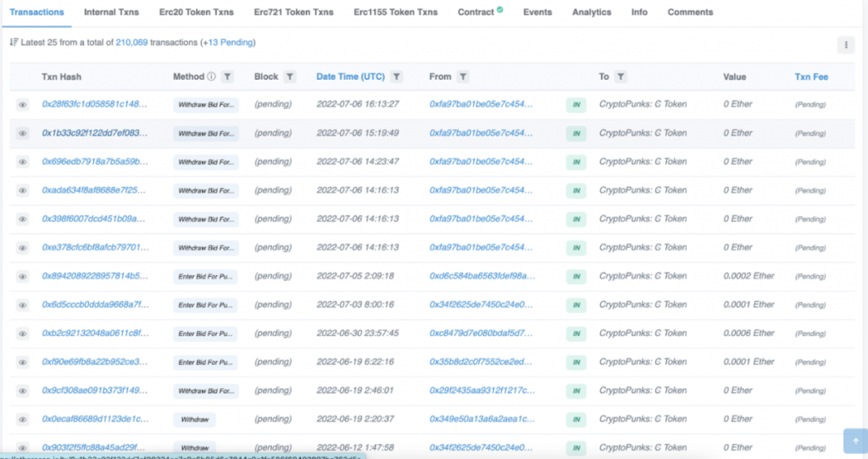Open transaction hash 0x696edb7918a7b5a59b
This screenshot has height=459, width=868.
pos(95,162)
